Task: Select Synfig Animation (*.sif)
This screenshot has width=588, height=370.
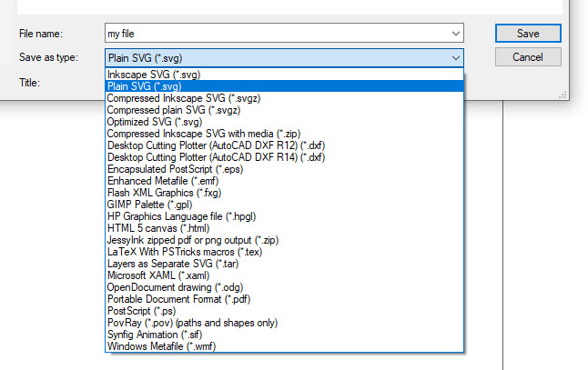Action: click(284, 335)
